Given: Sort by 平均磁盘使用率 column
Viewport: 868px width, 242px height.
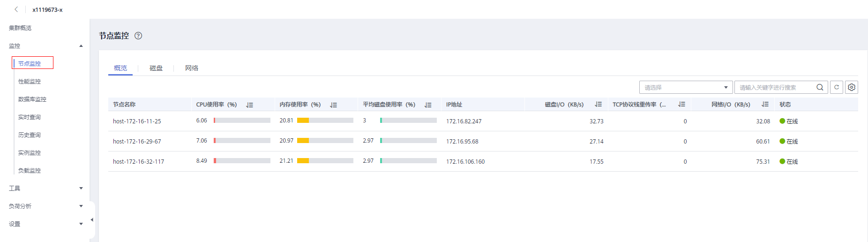Looking at the screenshot, I should [x=428, y=105].
